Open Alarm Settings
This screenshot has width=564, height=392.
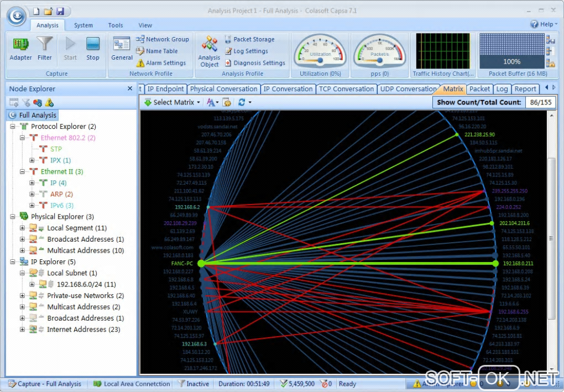click(161, 63)
